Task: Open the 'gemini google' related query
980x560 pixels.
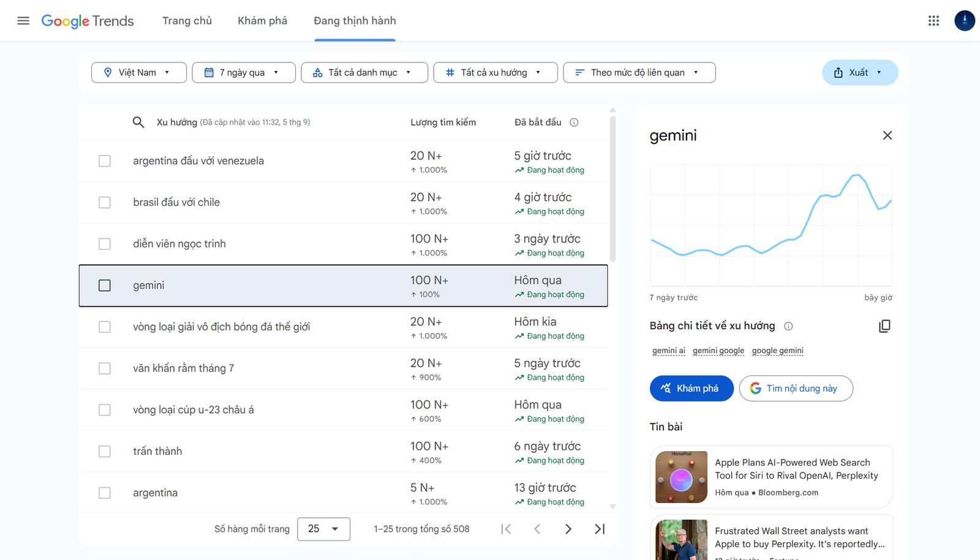Action: click(x=718, y=351)
